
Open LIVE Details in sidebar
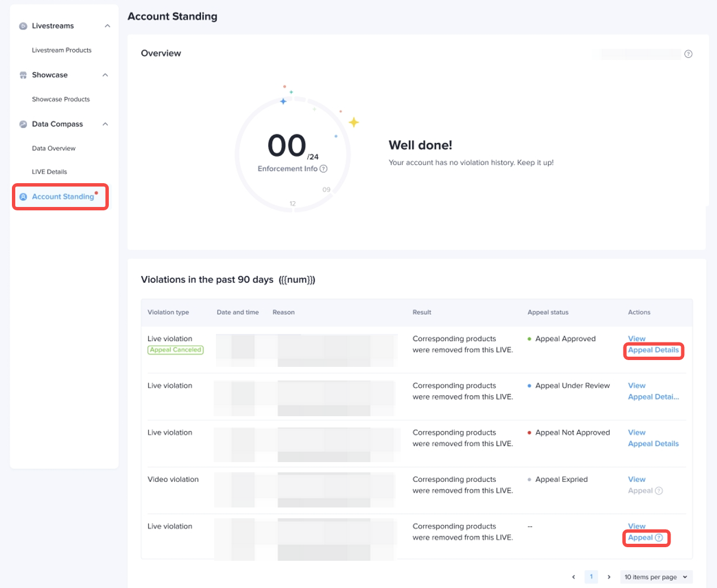tap(49, 172)
